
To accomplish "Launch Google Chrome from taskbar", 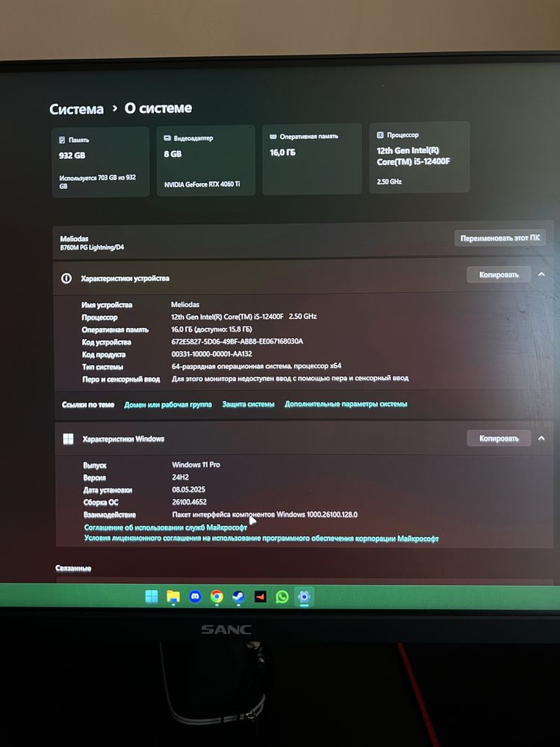I will tap(217, 596).
